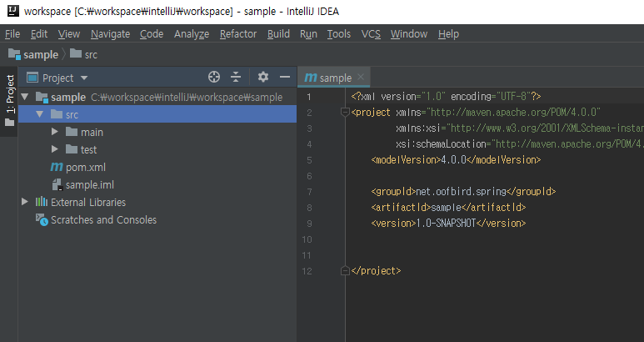Select pom.xml in the project tree

pos(86,168)
